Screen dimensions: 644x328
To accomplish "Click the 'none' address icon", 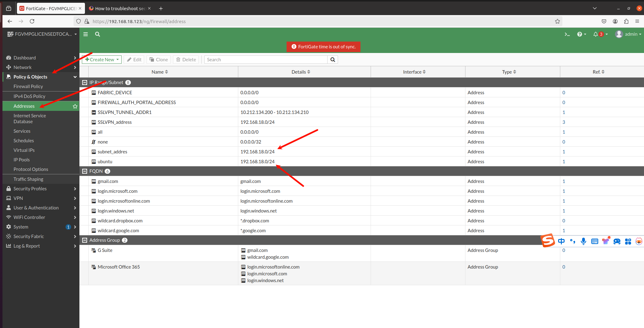I will tap(94, 142).
